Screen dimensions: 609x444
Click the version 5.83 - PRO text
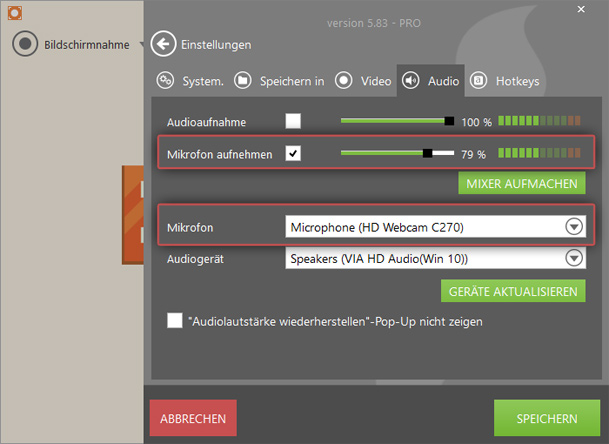point(374,23)
